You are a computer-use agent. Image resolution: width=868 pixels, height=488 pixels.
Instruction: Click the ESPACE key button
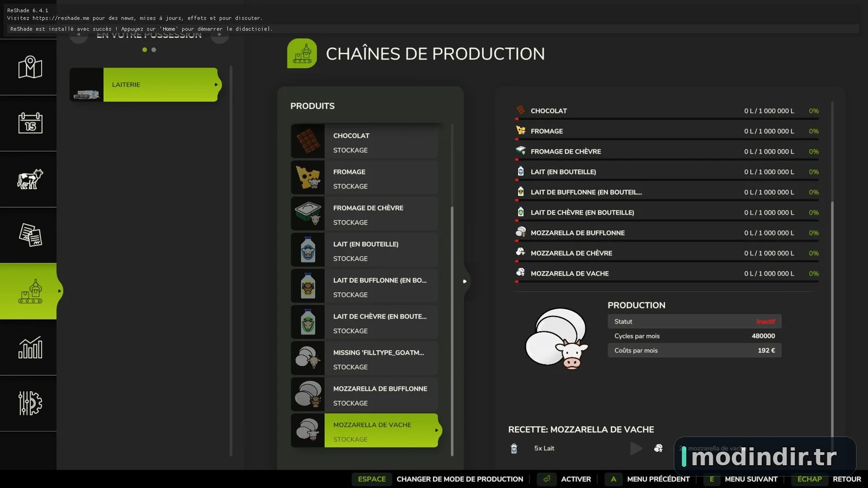372,479
